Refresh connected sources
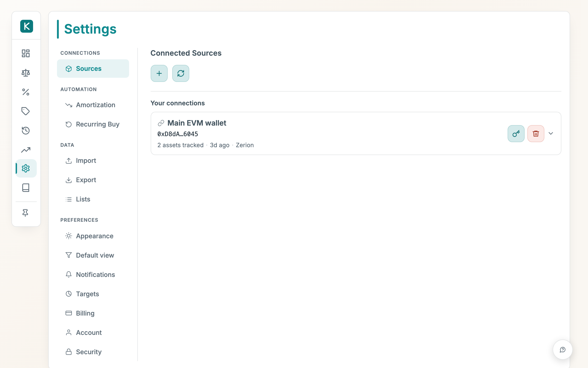The image size is (588, 368). coord(181,73)
